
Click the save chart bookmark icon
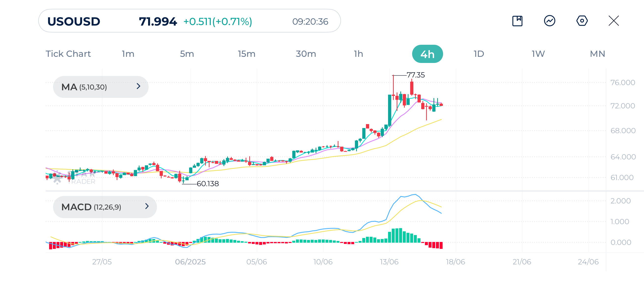[x=517, y=21]
